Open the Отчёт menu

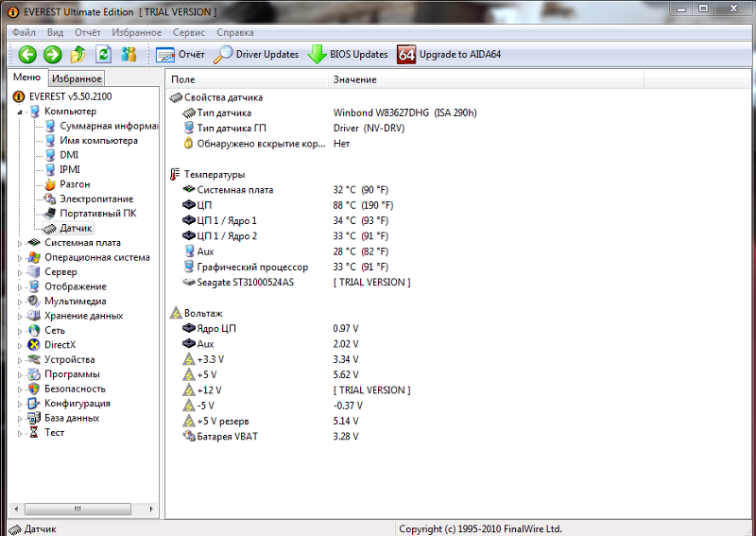[88, 32]
